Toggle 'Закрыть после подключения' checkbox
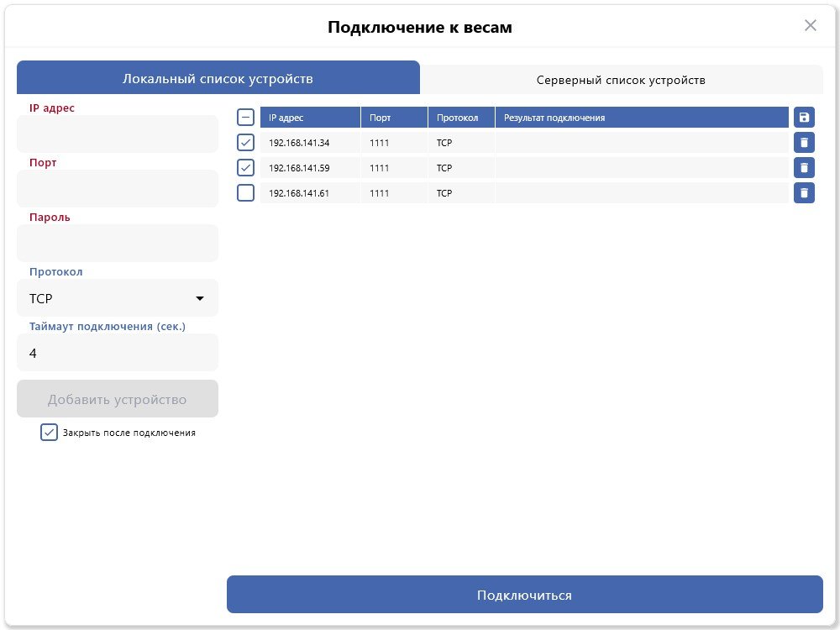This screenshot has width=840, height=630. coord(49,433)
